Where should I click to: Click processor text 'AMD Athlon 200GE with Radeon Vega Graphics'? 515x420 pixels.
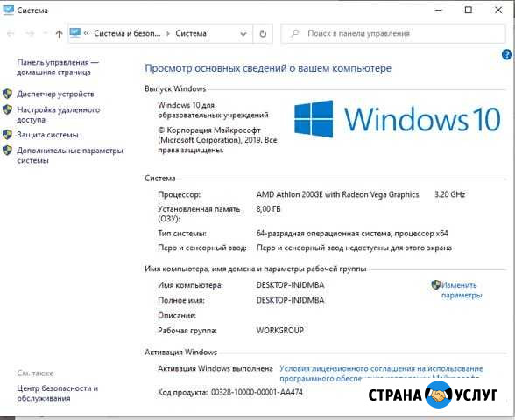point(338,194)
